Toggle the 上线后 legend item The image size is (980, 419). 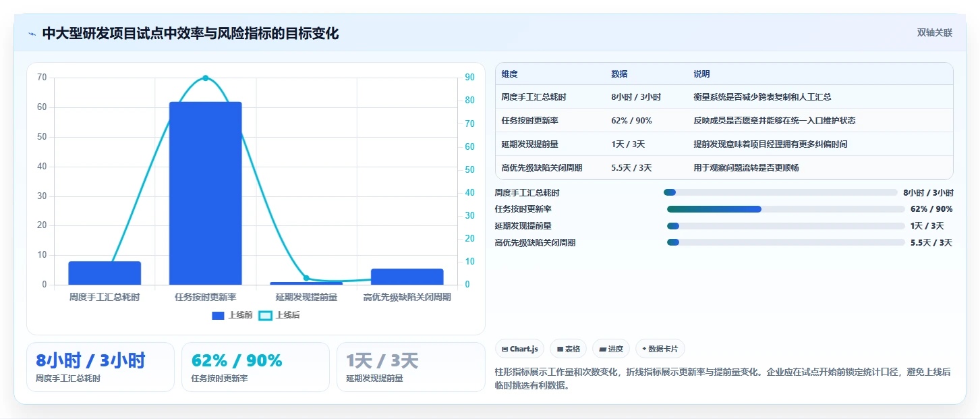[279, 315]
